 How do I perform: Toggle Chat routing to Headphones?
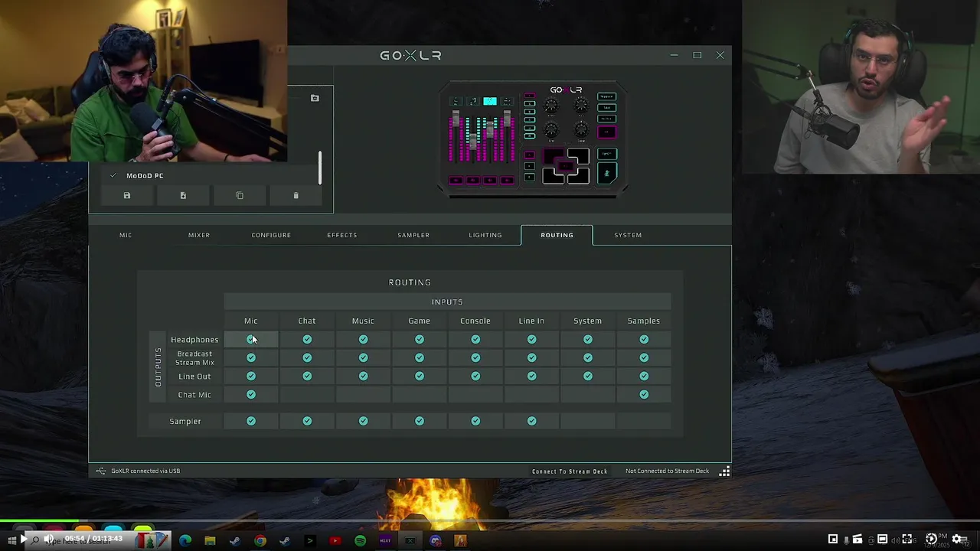(x=307, y=339)
